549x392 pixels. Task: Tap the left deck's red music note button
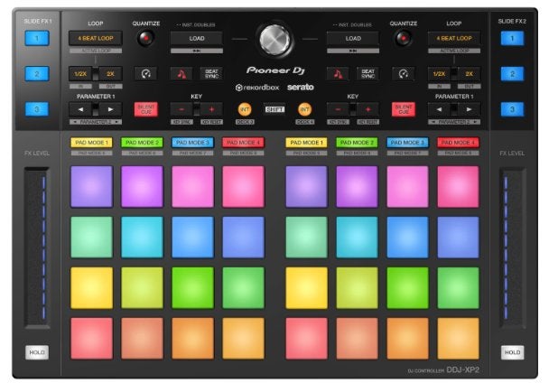181,74
